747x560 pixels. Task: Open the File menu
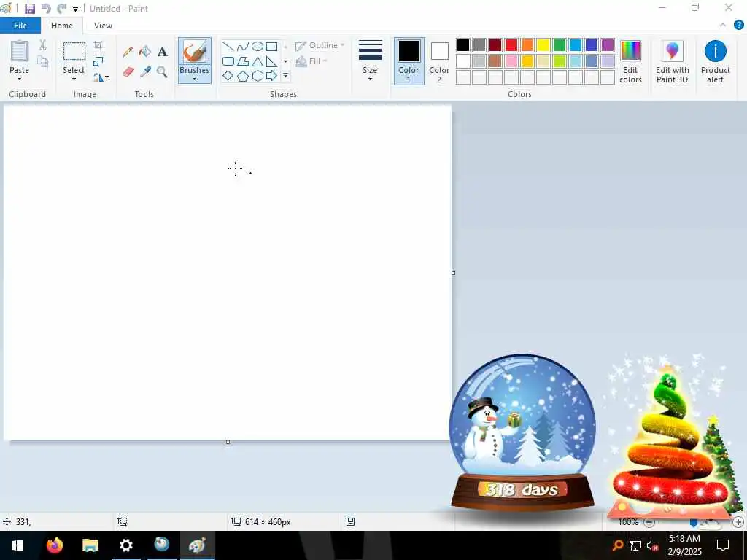click(20, 26)
